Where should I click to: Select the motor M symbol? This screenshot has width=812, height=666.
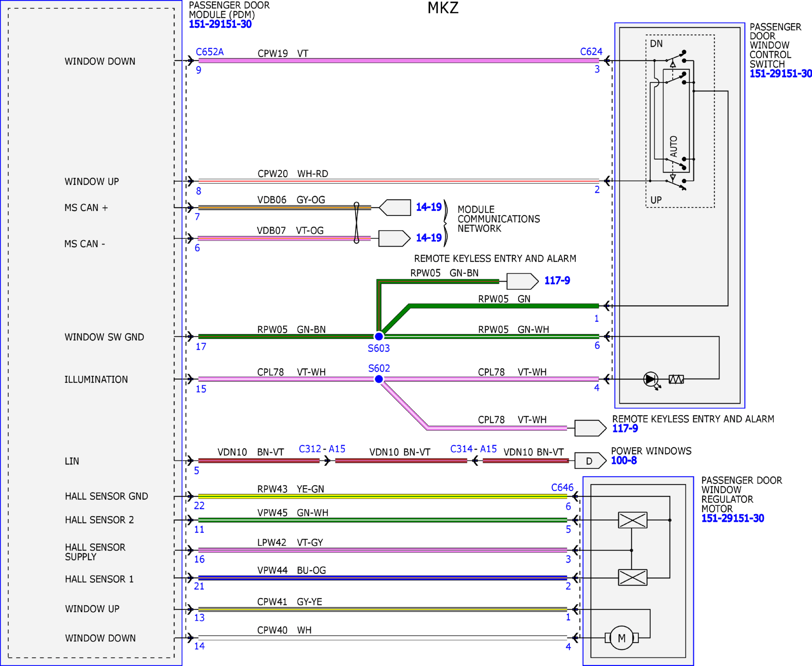(621, 638)
